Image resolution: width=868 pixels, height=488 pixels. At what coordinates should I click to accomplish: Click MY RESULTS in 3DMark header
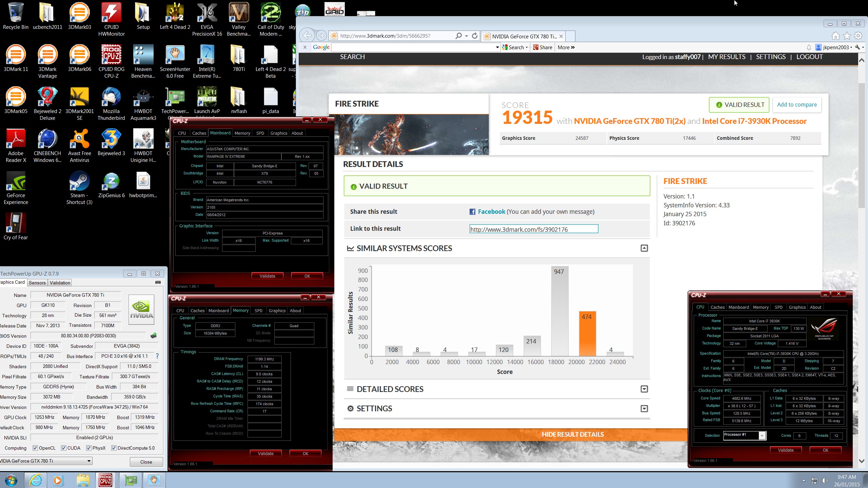click(x=727, y=57)
